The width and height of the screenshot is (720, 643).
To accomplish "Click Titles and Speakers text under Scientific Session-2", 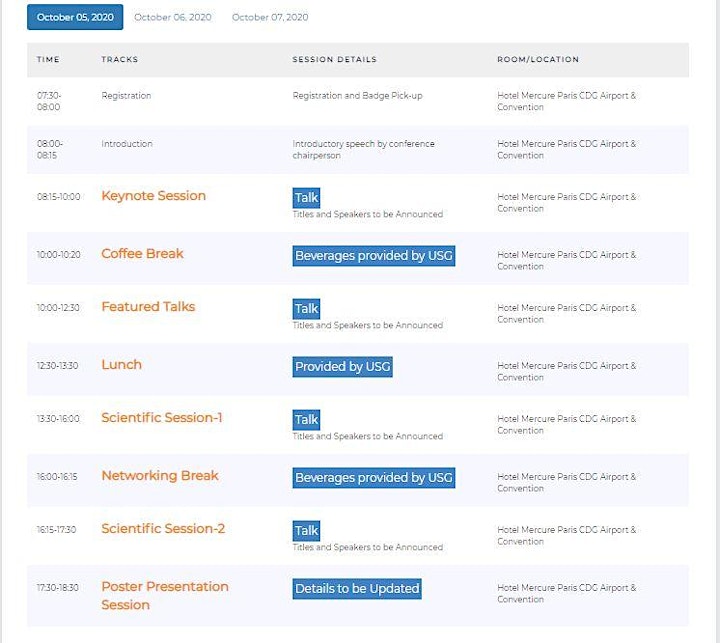I will pos(368,547).
